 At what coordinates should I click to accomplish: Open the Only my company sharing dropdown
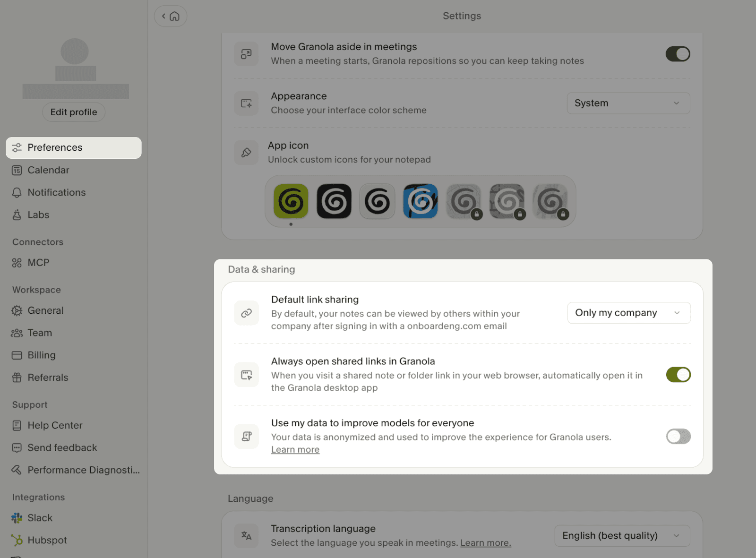629,313
